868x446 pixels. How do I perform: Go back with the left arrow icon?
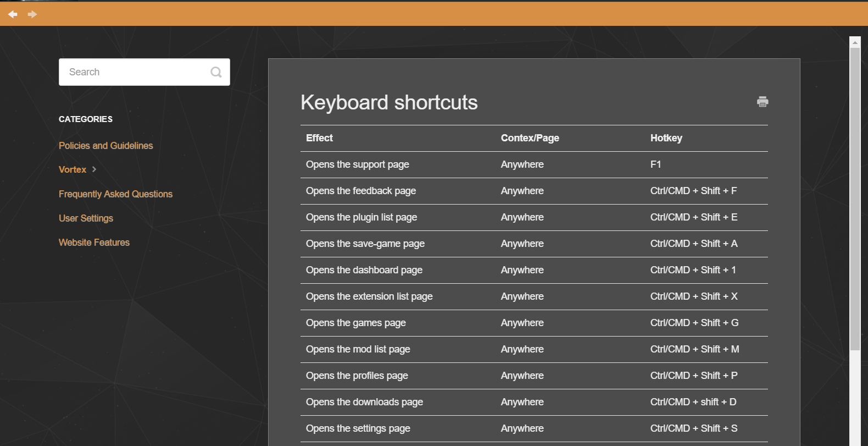13,14
